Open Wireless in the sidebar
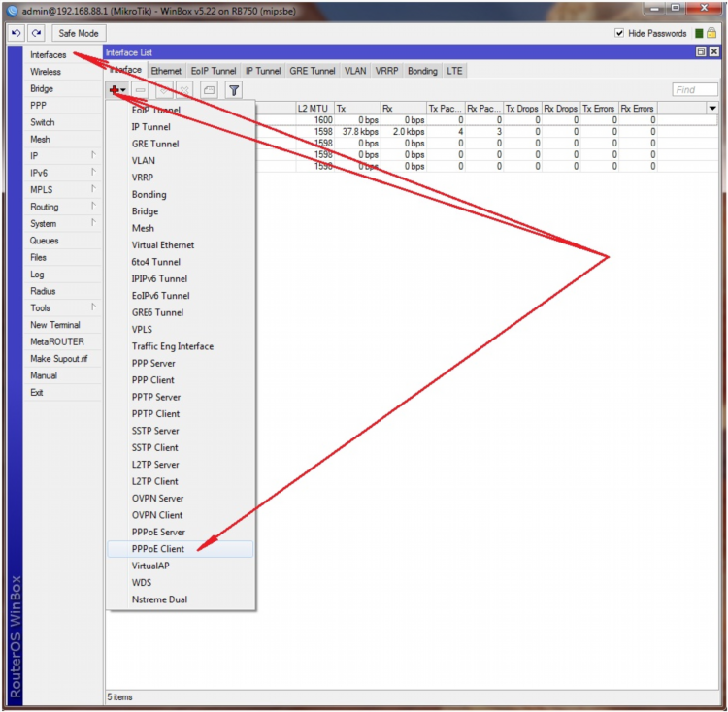This screenshot has height=712, width=728. 62,72
